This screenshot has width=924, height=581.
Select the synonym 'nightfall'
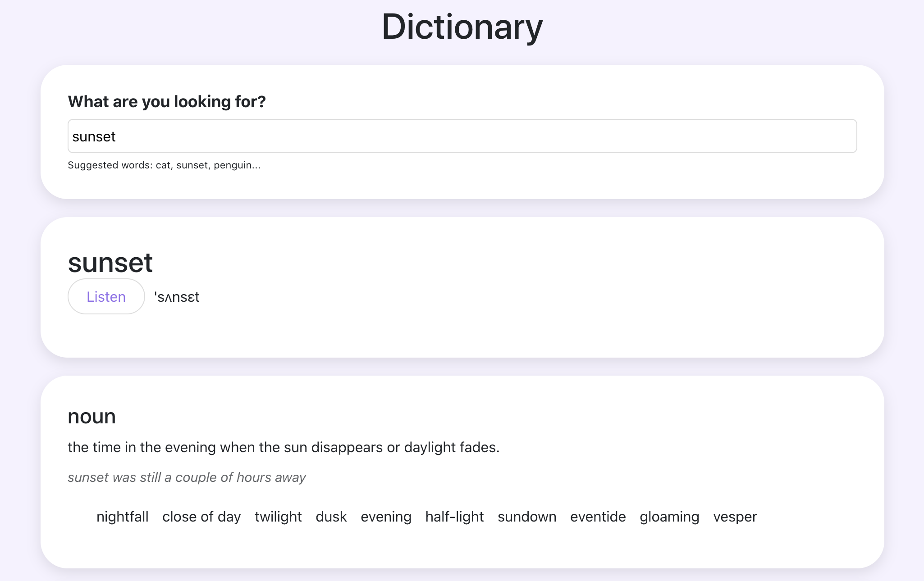tap(123, 517)
